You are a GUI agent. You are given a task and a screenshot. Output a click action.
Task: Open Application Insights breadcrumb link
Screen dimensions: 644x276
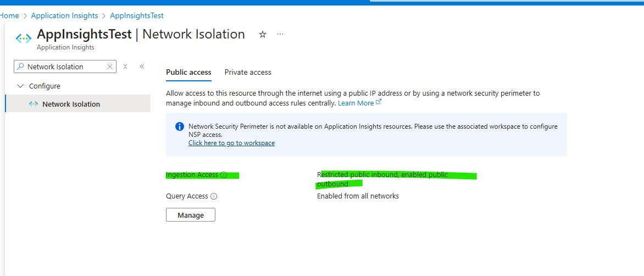click(x=64, y=16)
